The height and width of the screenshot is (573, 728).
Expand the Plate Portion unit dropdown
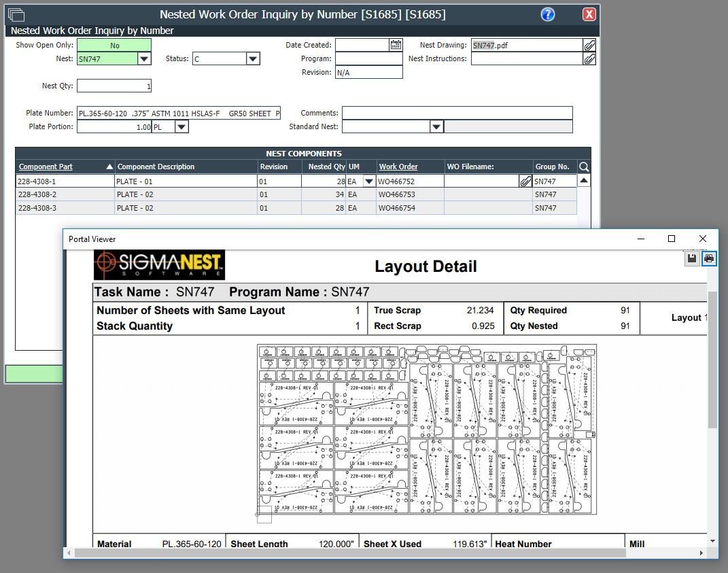181,127
